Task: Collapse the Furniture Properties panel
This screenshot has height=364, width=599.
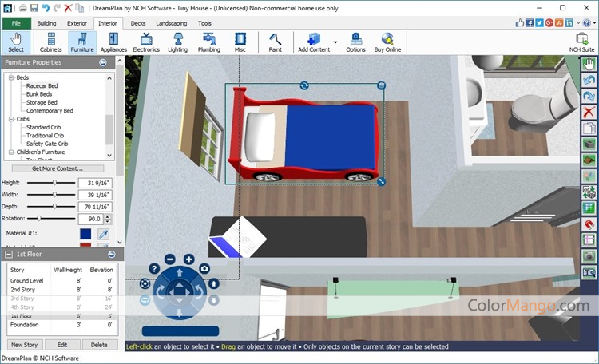Action: coord(103,62)
